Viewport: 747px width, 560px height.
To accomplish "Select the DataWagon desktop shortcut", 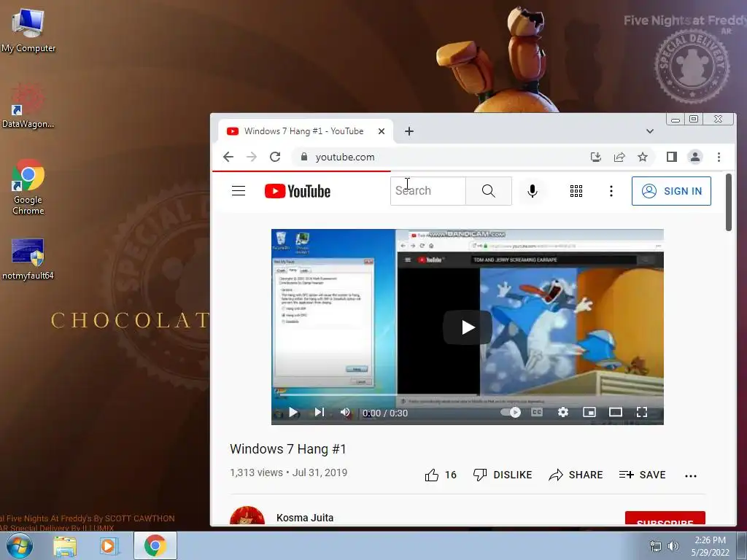I will [x=28, y=106].
